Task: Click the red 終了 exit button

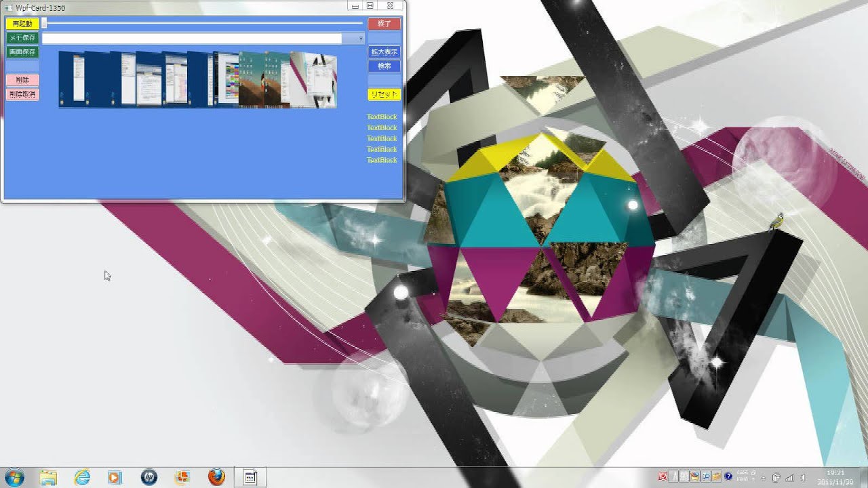Action: [x=384, y=24]
